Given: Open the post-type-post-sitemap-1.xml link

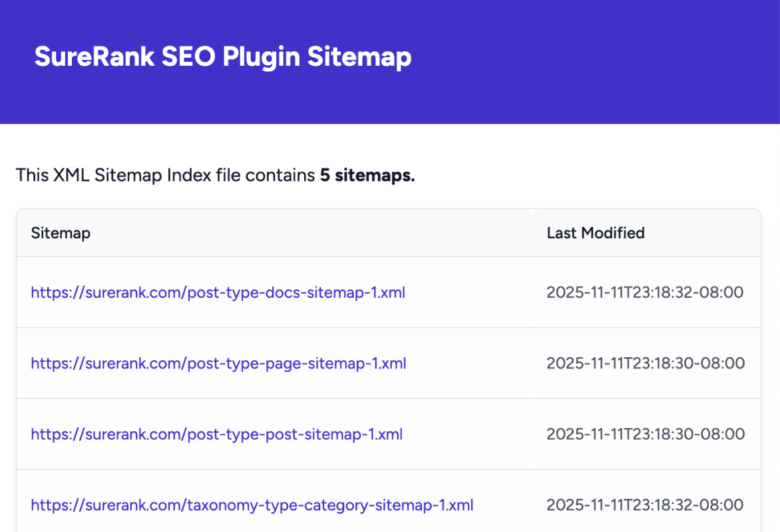Looking at the screenshot, I should [x=216, y=434].
